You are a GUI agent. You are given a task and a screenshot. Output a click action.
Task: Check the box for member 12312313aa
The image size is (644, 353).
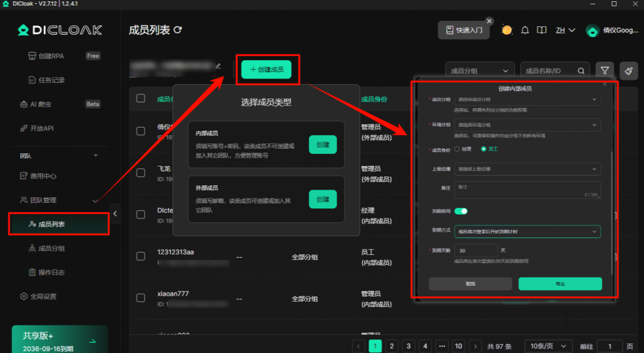tap(141, 256)
